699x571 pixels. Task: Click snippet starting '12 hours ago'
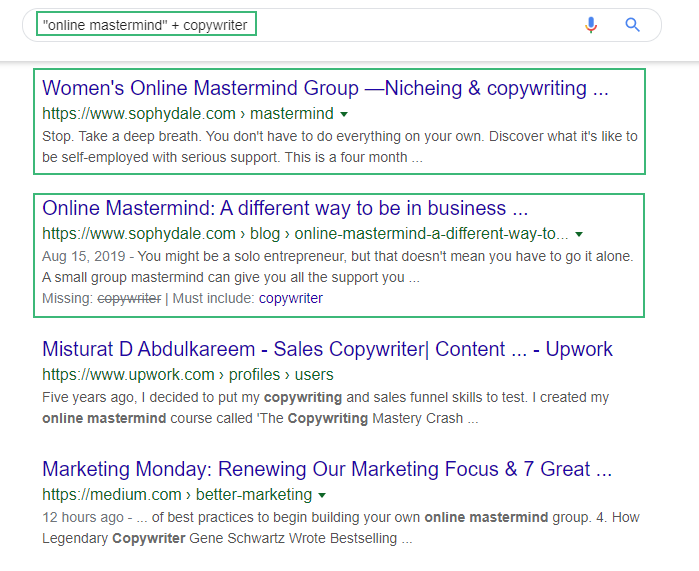341,527
